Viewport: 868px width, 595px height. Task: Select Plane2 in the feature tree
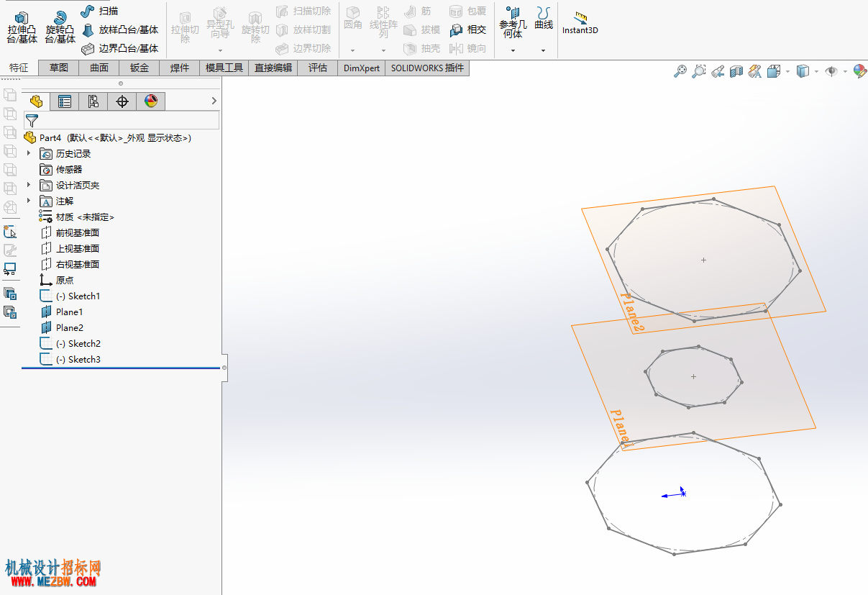(62, 327)
